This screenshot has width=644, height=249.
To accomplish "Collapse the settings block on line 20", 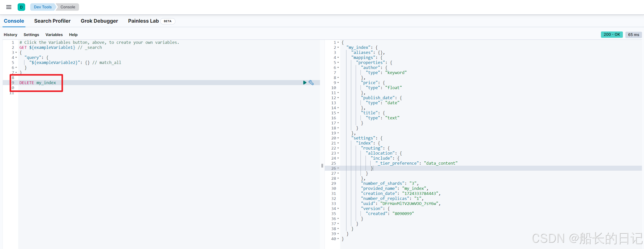I will click(x=338, y=138).
